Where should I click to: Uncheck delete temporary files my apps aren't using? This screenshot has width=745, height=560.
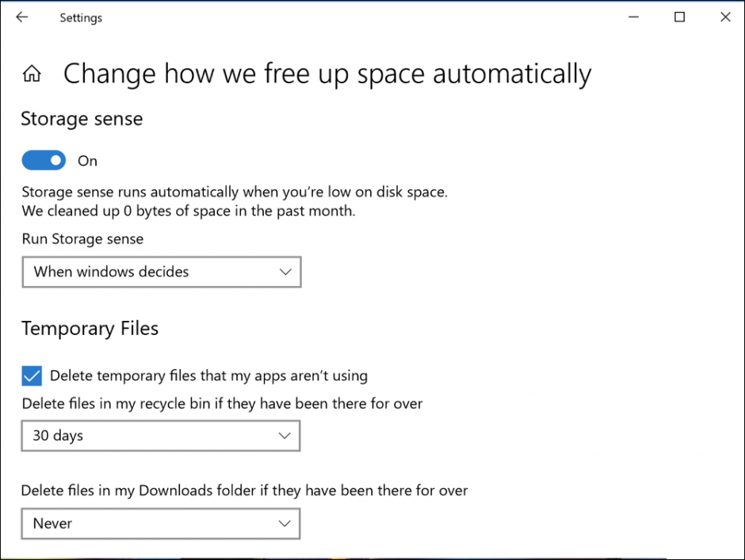point(32,375)
